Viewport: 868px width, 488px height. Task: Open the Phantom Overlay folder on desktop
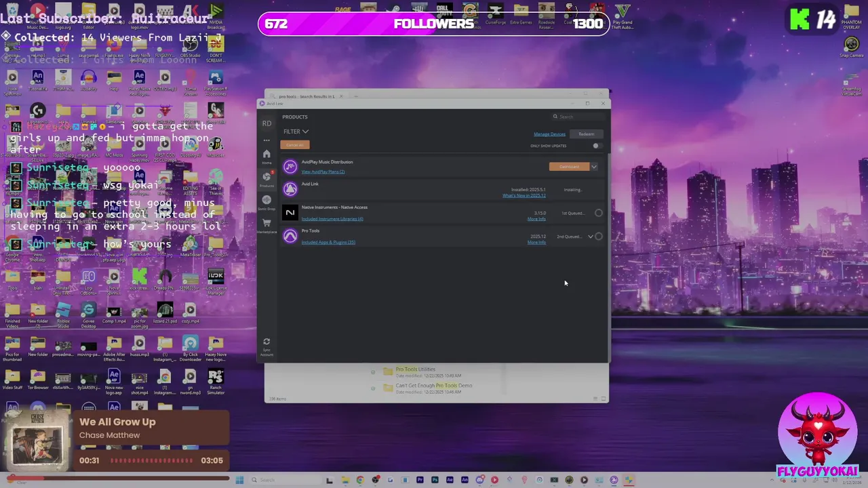coord(851,17)
